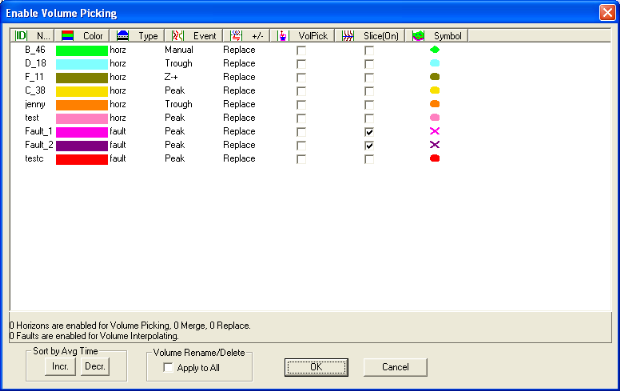
Task: Sort by average time increasing with Incr.
Action: pos(60,367)
